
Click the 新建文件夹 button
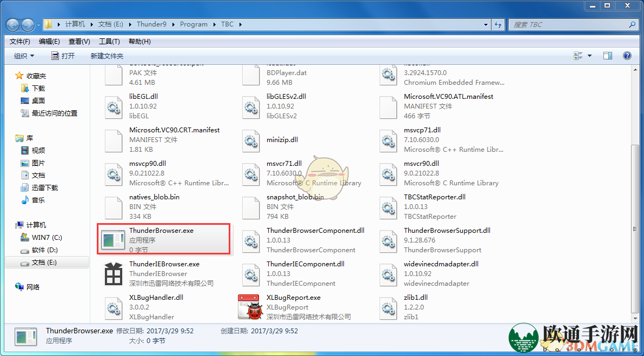point(107,56)
